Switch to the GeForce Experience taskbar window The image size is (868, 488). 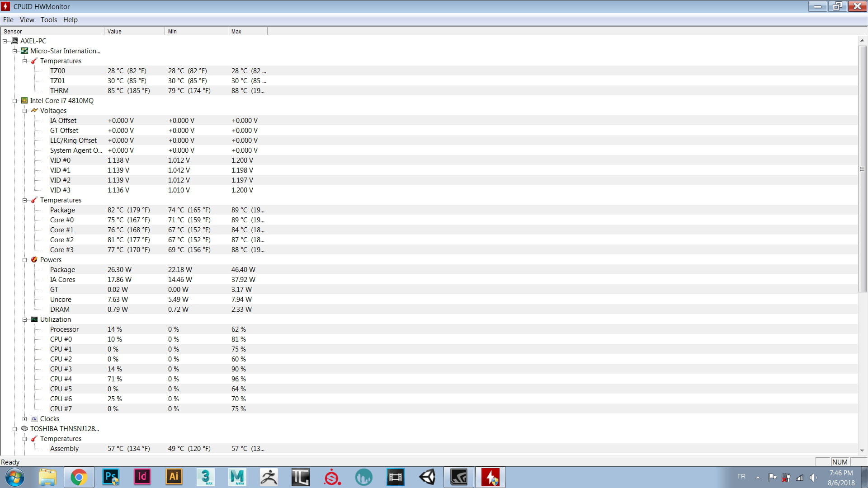click(x=459, y=477)
